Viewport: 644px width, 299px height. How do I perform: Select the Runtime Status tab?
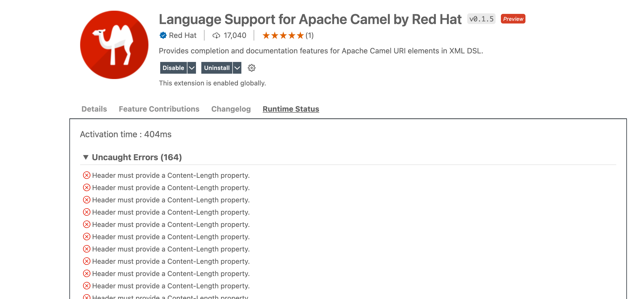[290, 109]
